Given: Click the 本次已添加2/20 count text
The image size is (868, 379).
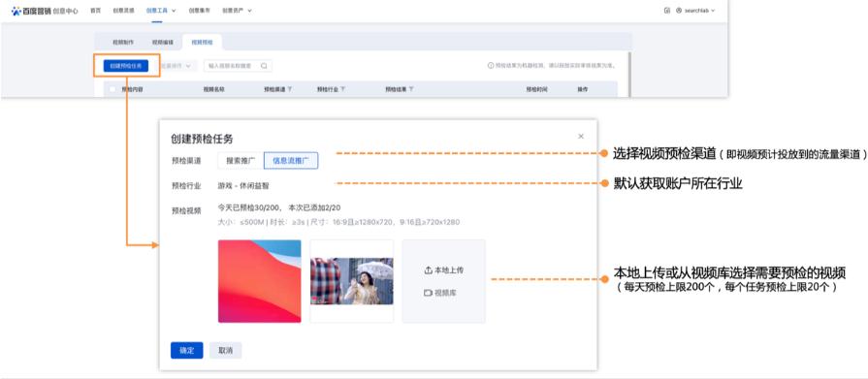Looking at the screenshot, I should (x=314, y=208).
